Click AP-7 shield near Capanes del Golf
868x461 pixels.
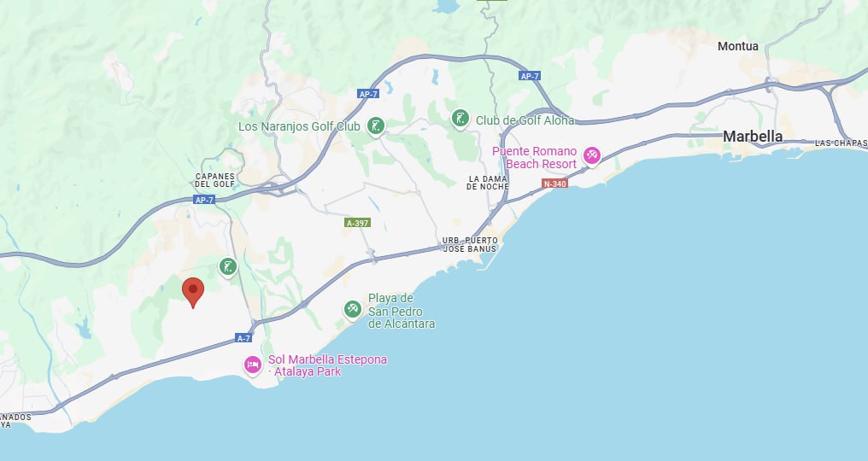click(x=204, y=200)
